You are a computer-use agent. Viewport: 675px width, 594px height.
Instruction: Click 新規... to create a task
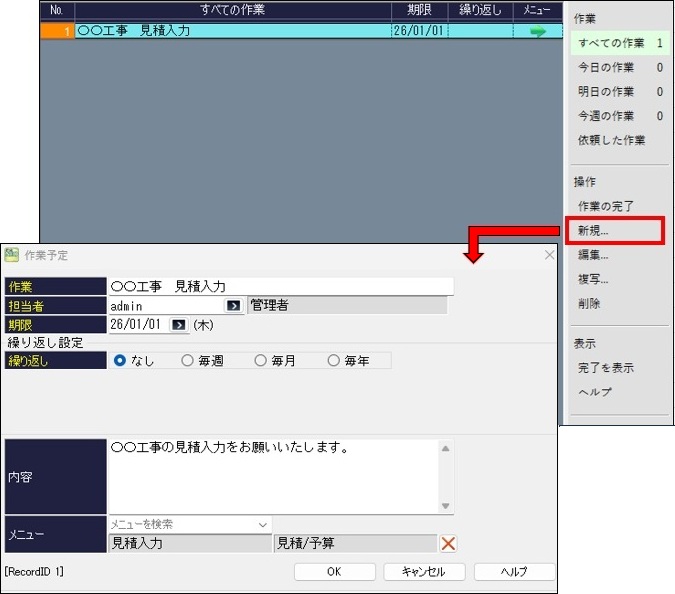click(x=593, y=231)
